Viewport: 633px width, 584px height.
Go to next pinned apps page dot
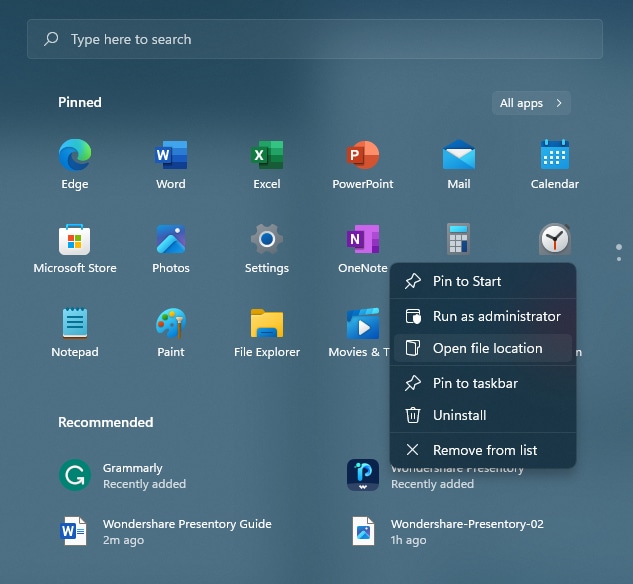619,259
